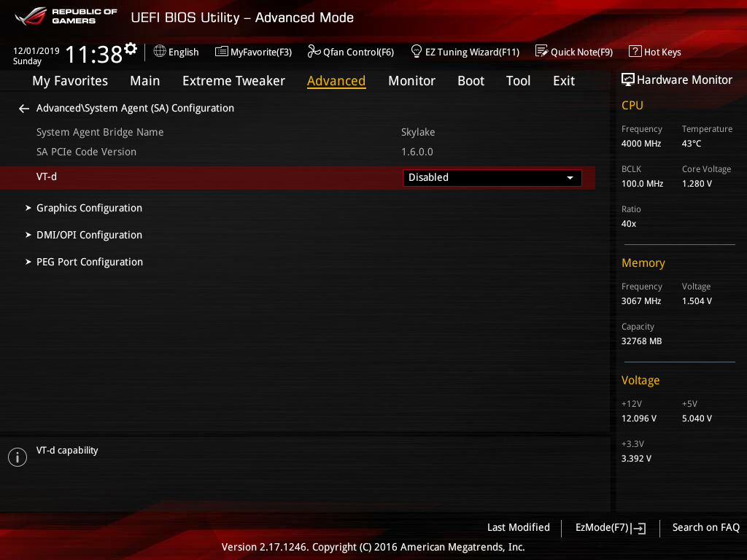
Task: Click the Skylake bridge name value
Action: 418,133
